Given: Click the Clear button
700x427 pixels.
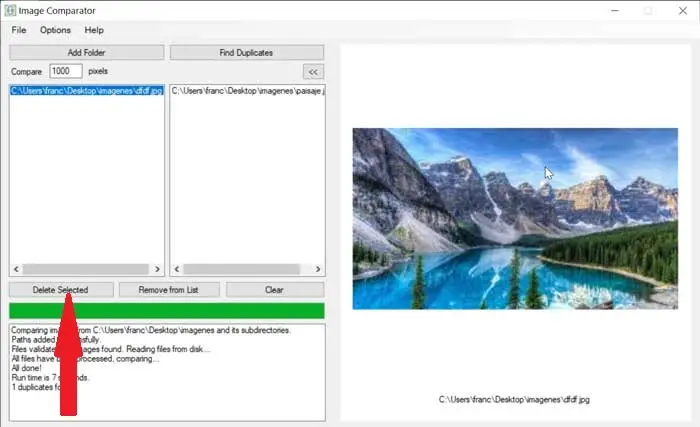Looking at the screenshot, I should [275, 290].
